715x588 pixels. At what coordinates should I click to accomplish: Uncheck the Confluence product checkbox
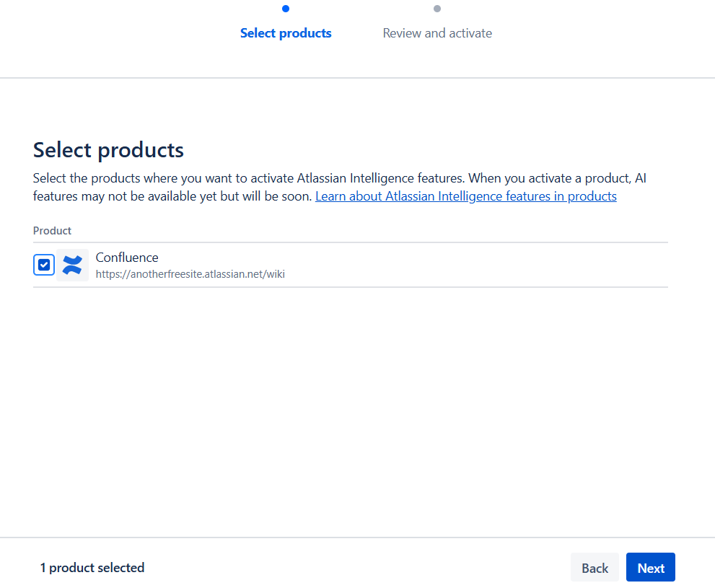pyautogui.click(x=44, y=265)
